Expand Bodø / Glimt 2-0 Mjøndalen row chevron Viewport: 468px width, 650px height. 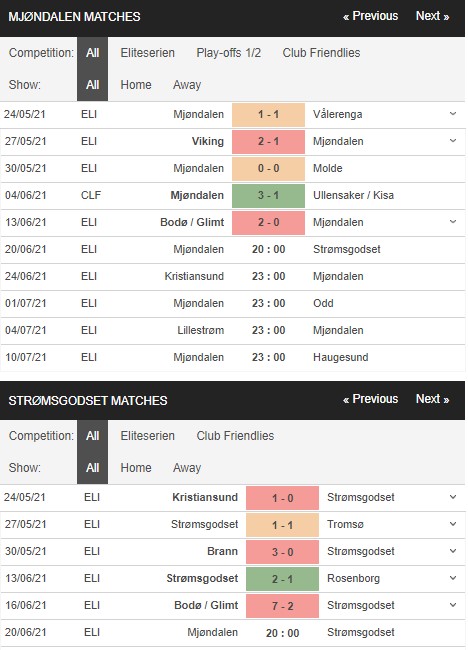pos(453,222)
